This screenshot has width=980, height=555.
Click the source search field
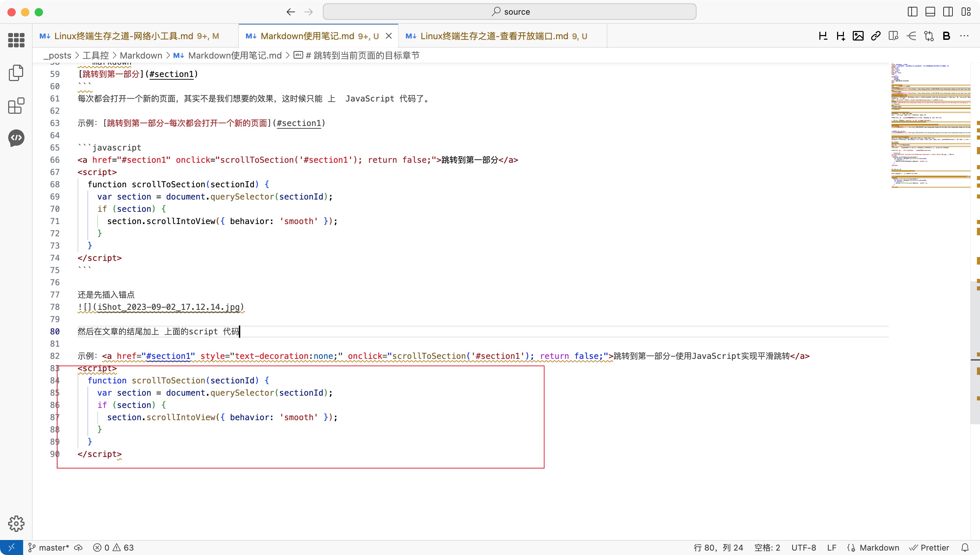pyautogui.click(x=509, y=12)
